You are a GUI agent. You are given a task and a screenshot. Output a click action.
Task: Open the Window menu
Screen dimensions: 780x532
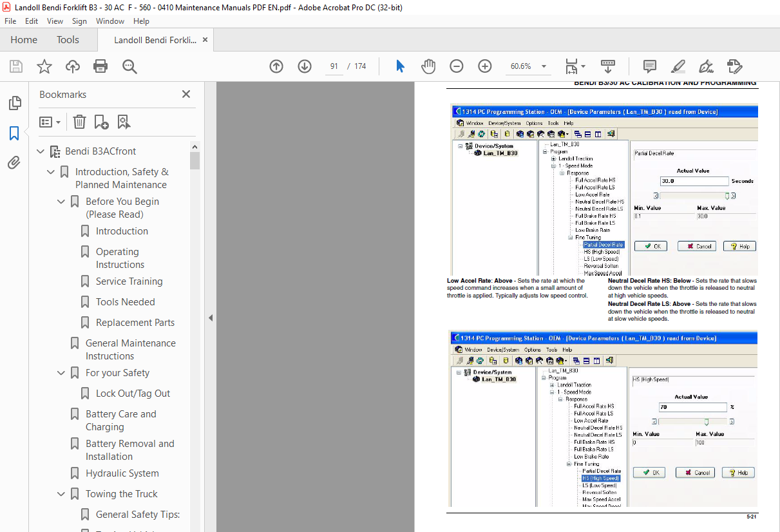coord(110,21)
